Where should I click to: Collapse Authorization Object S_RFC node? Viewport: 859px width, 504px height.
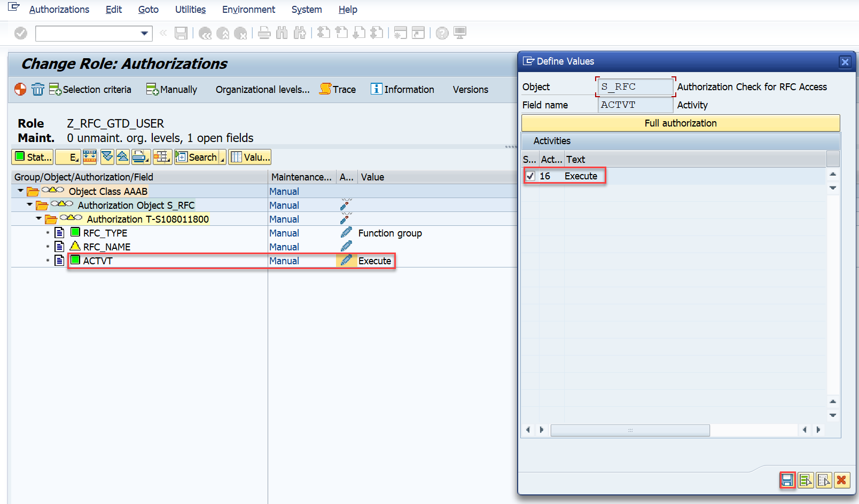point(30,204)
